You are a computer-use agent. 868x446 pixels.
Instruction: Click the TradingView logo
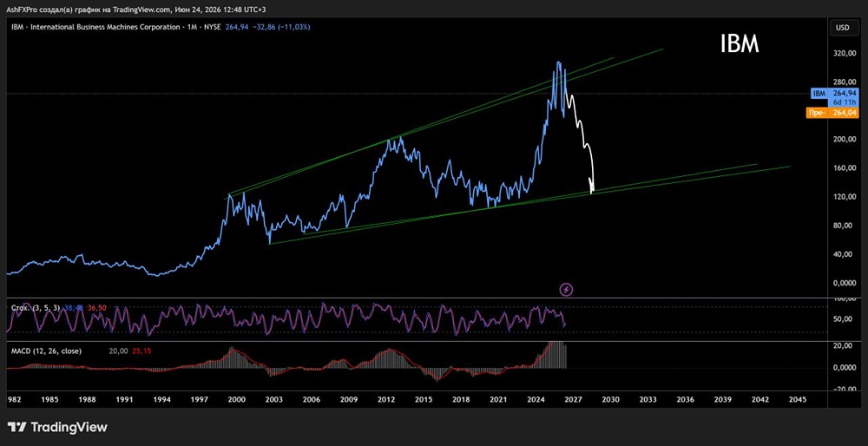click(57, 427)
